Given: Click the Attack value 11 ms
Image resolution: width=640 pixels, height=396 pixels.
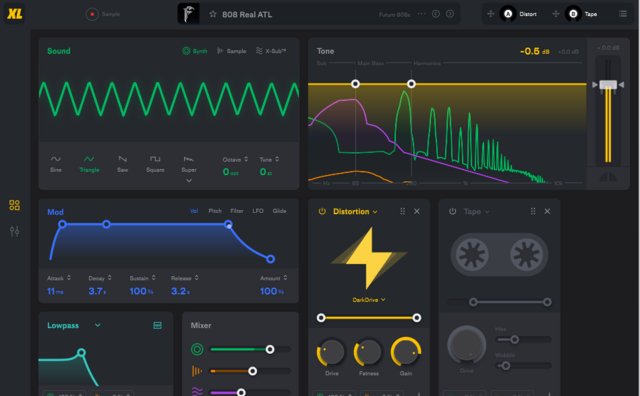Looking at the screenshot, I should (x=55, y=291).
